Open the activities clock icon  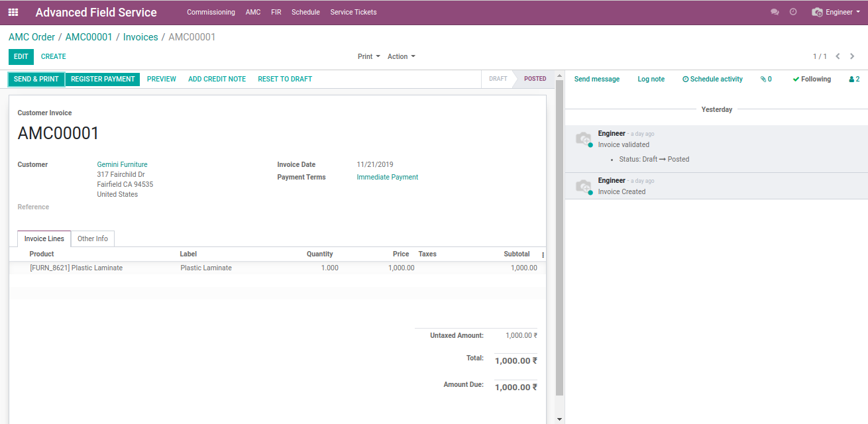point(793,13)
